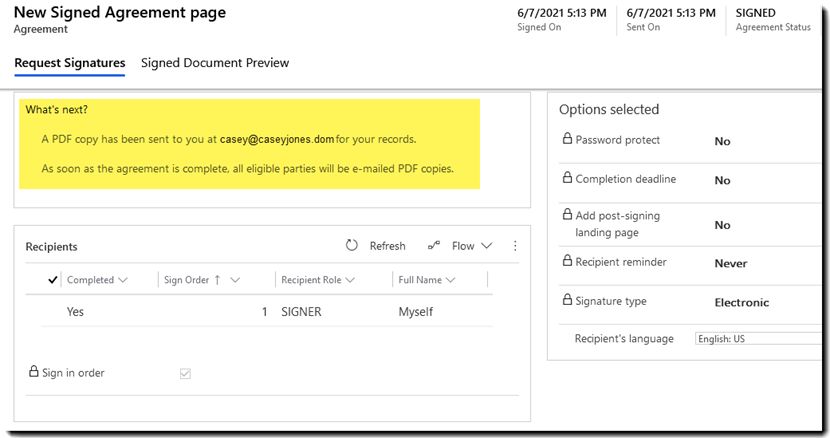The image size is (830, 438).
Task: Click the Flow connector icon
Action: [x=434, y=245]
